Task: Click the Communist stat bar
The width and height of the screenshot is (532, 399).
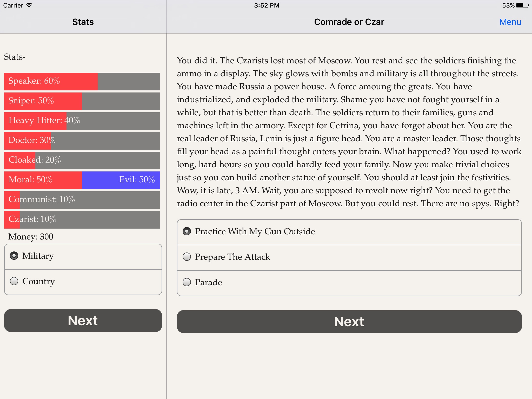Action: point(83,199)
